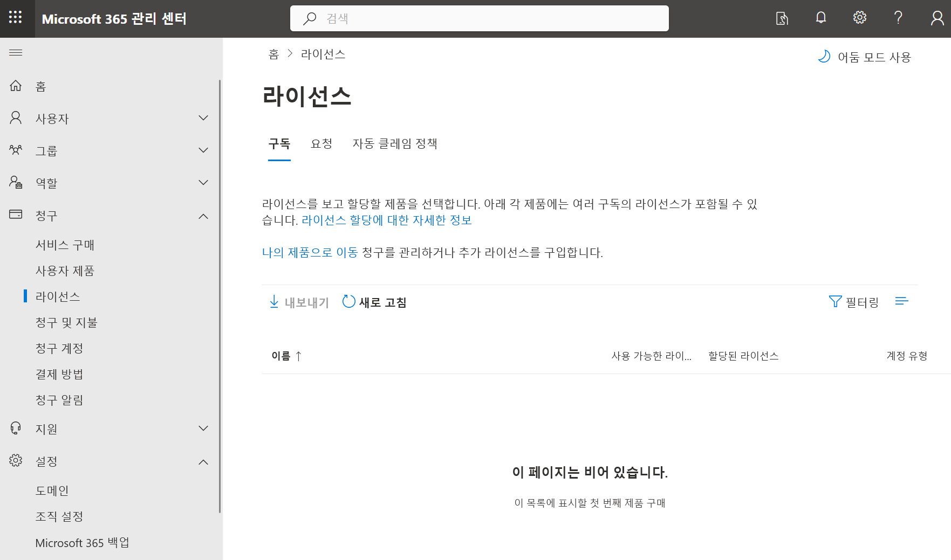
Task: Collapse navigation menu hamburger icon
Action: [x=16, y=52]
